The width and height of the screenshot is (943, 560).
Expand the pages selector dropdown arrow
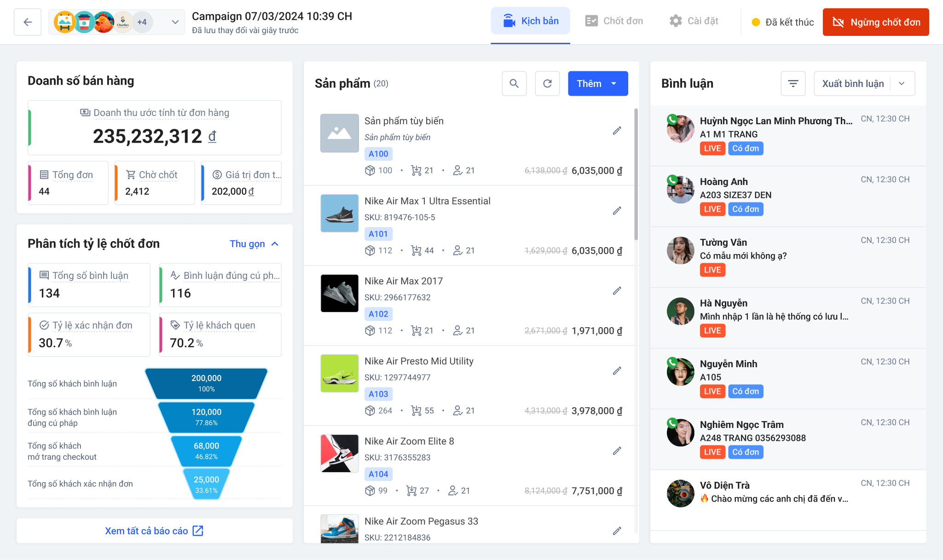pos(175,22)
